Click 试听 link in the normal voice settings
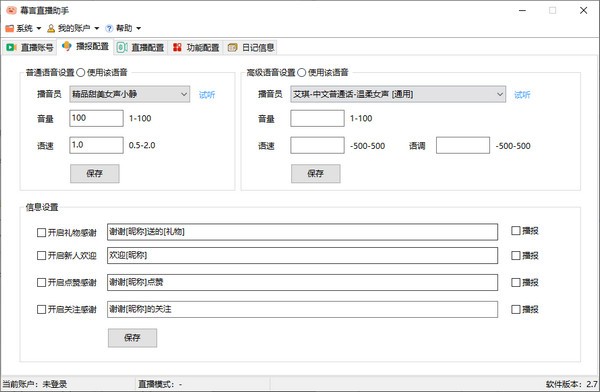 tap(207, 95)
